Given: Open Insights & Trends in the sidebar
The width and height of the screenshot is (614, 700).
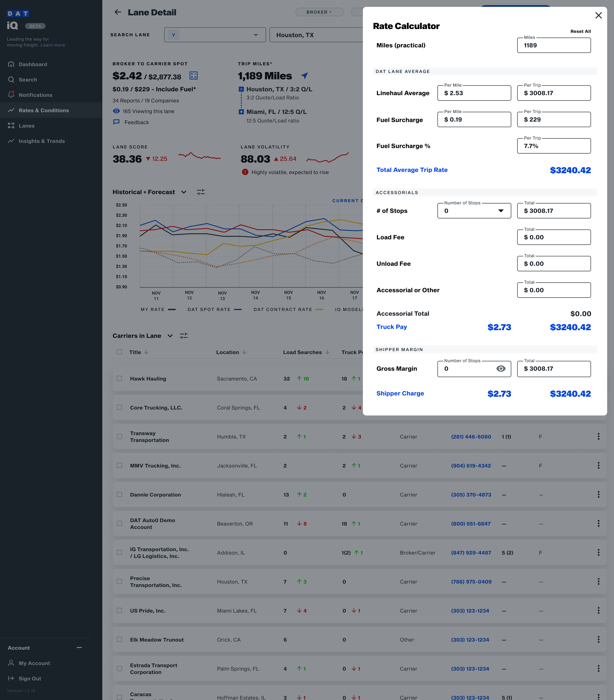Looking at the screenshot, I should click(42, 141).
